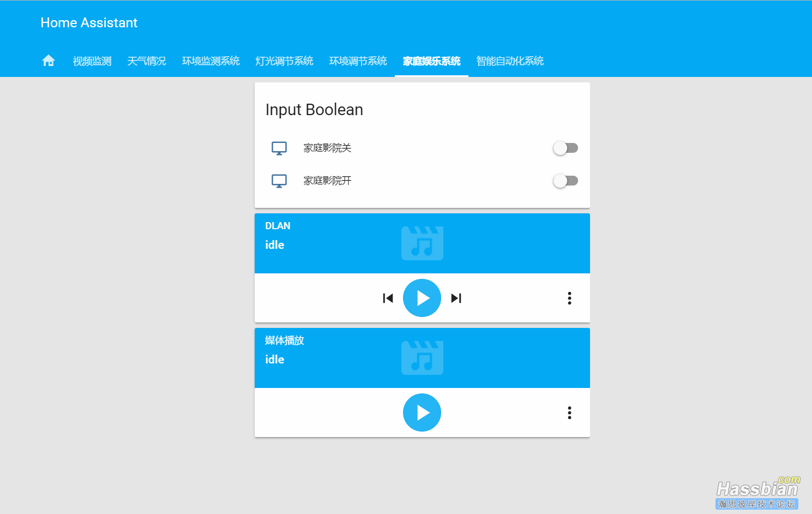Click the Home Assistant title

89,23
